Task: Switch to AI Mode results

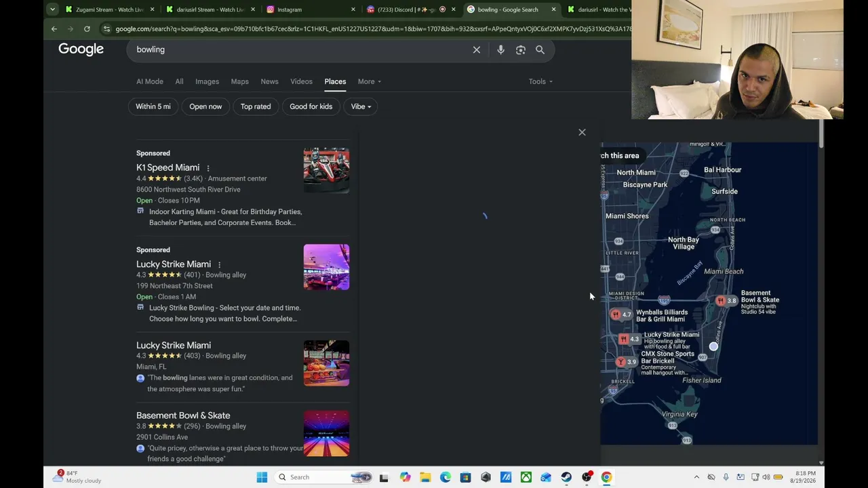Action: (150, 81)
